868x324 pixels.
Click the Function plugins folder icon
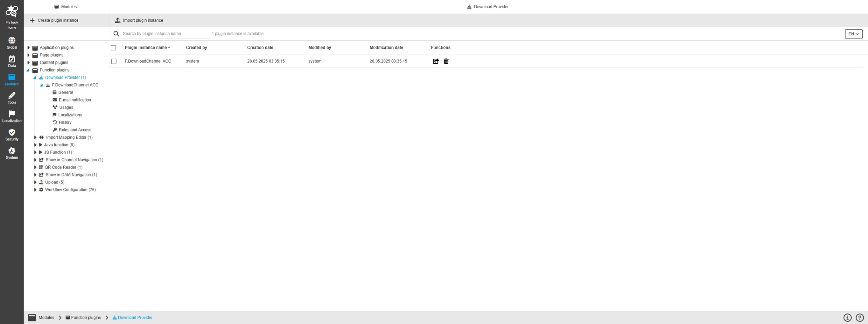coord(35,70)
